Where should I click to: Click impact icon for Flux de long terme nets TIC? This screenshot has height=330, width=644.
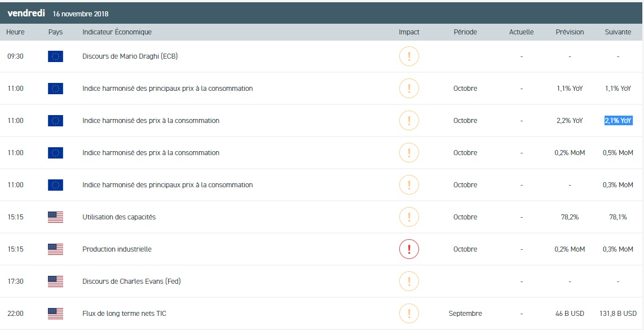409,314
